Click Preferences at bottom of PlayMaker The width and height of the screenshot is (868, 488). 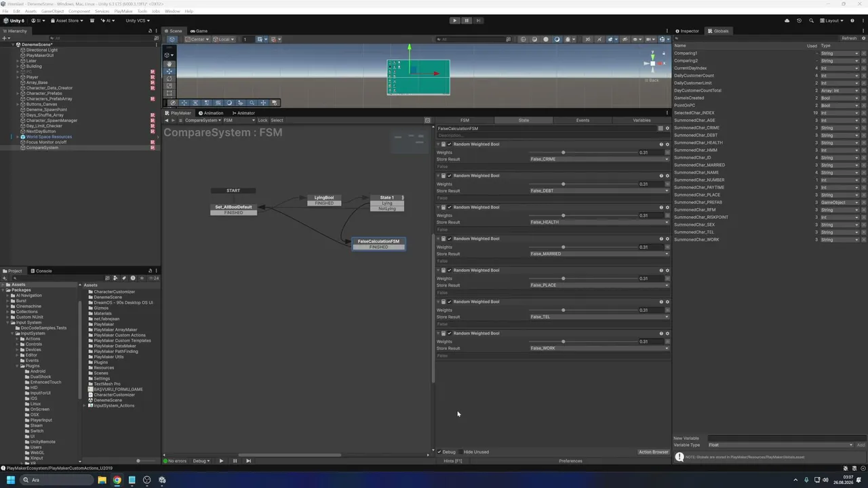tap(570, 461)
